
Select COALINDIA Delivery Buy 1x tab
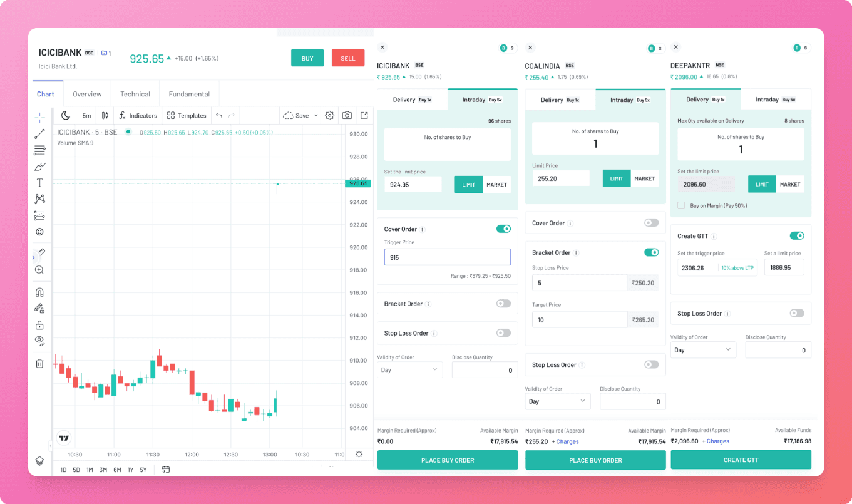pos(560,100)
